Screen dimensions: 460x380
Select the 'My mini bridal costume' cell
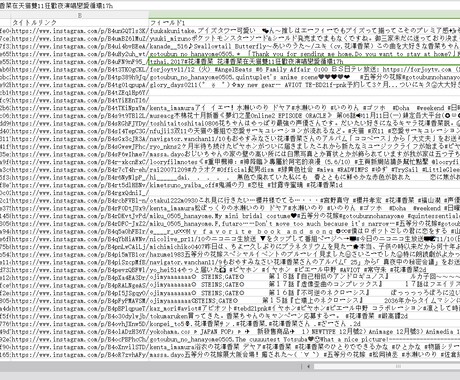pyautogui.click(x=304, y=216)
